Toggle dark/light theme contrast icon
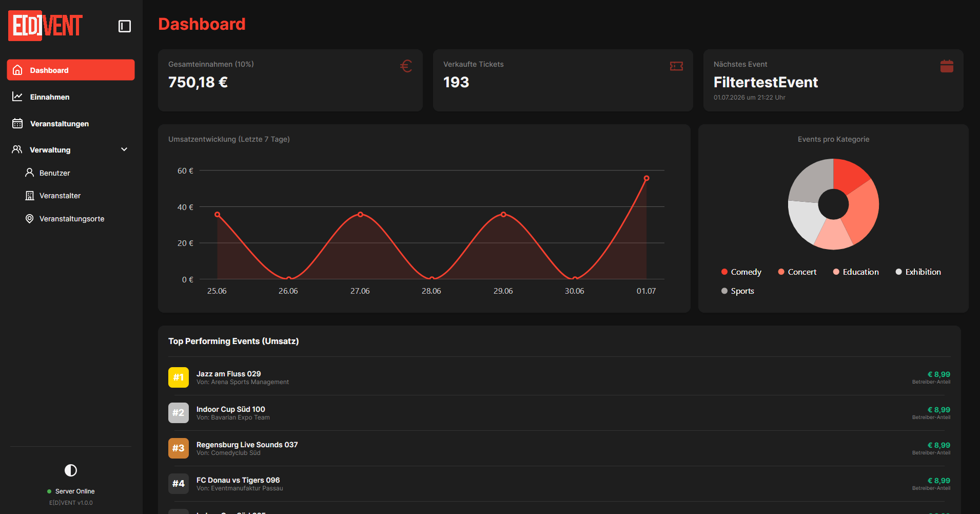 pyautogui.click(x=71, y=470)
